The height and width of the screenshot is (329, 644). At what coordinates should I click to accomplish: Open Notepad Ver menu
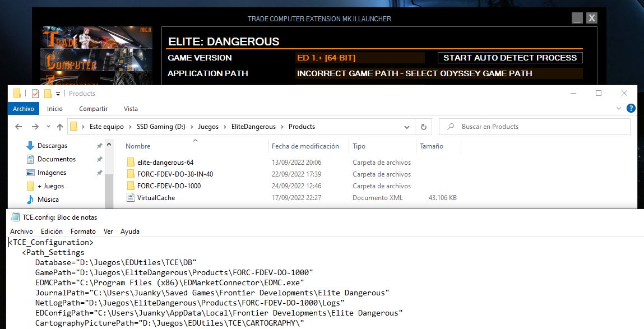coord(108,231)
